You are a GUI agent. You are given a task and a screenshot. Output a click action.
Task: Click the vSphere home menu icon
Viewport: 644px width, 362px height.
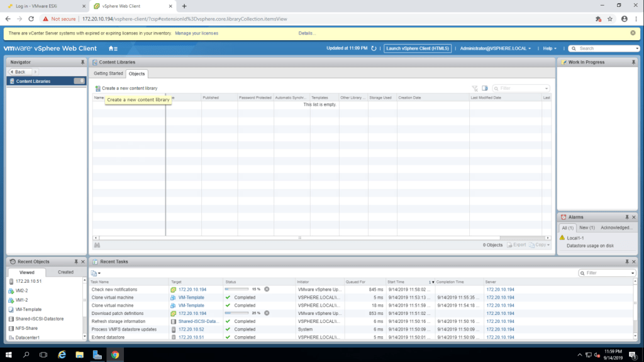[113, 48]
